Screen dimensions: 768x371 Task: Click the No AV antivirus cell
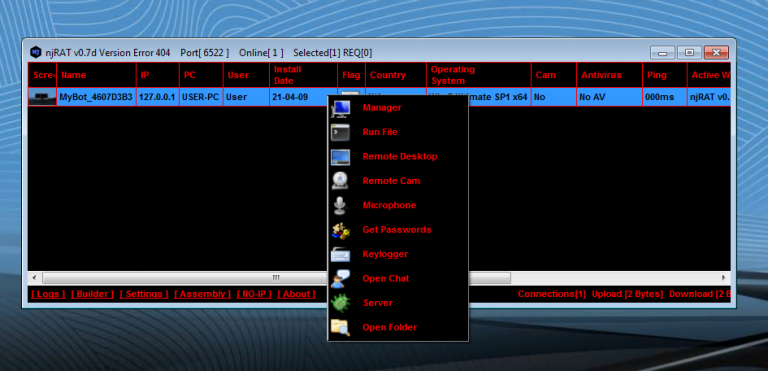coord(609,97)
